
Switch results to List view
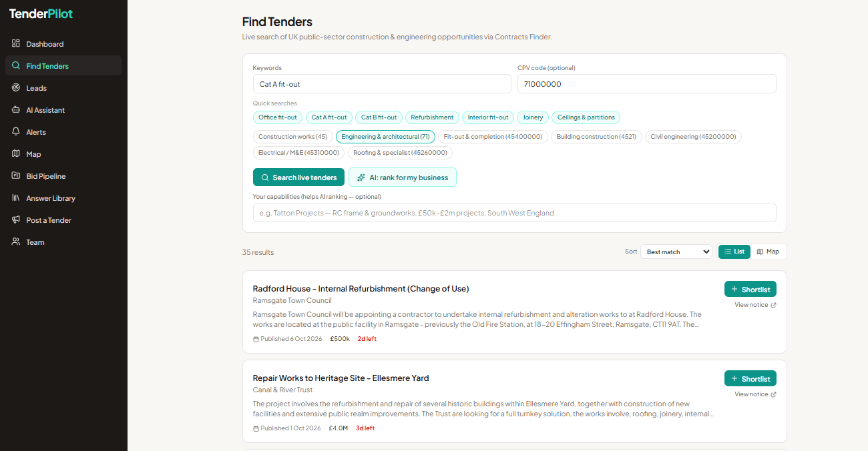(x=734, y=252)
